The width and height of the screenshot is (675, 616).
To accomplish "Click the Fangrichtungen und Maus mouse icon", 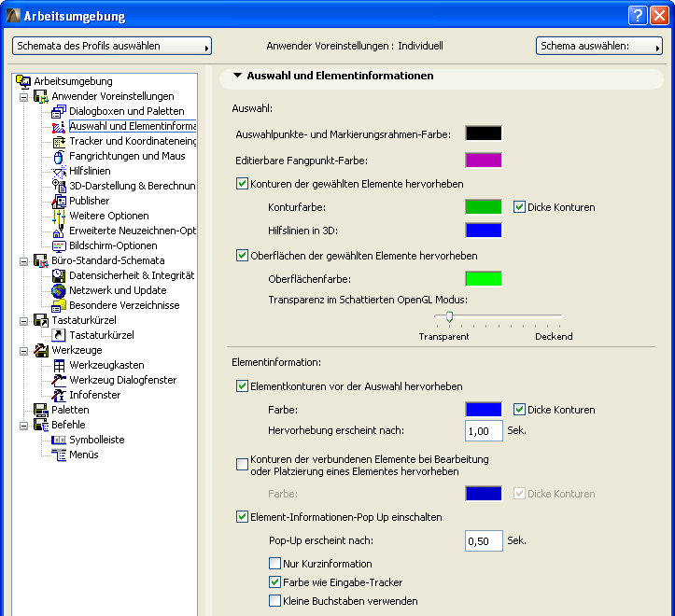I will tap(59, 156).
